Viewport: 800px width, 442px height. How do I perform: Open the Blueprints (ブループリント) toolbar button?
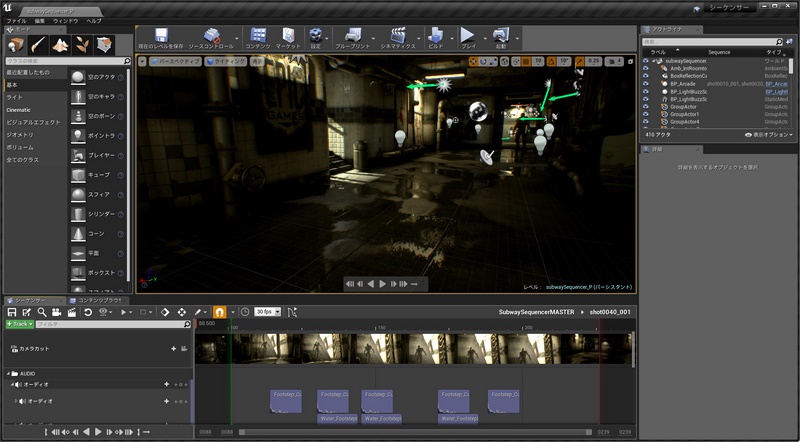(x=353, y=38)
